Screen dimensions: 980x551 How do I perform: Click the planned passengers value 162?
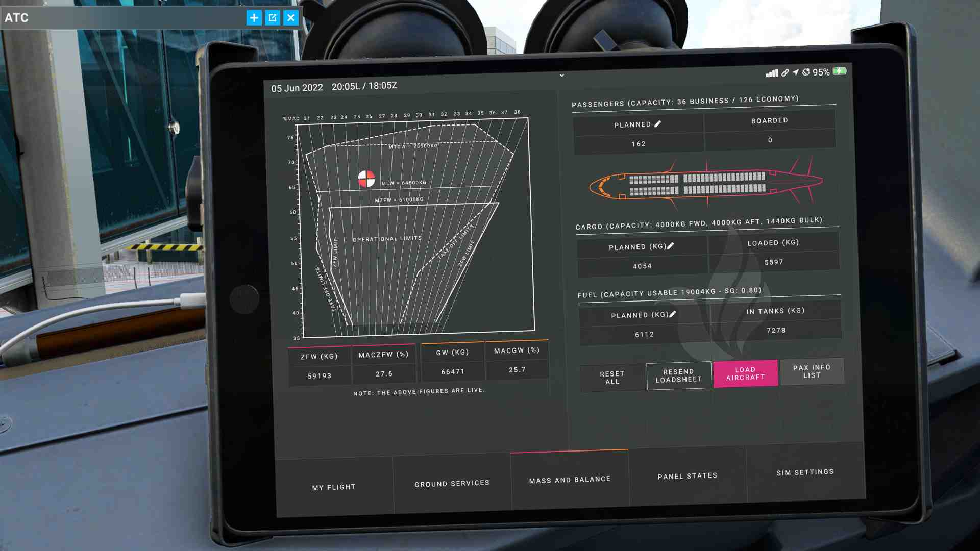click(x=639, y=144)
